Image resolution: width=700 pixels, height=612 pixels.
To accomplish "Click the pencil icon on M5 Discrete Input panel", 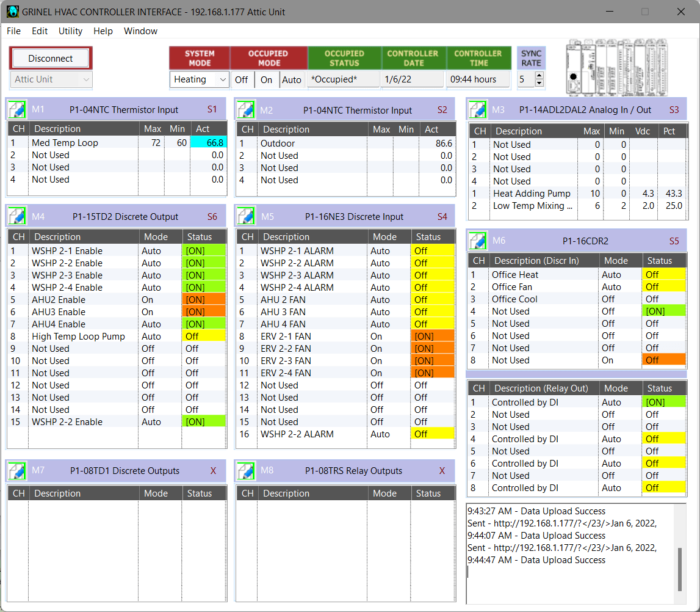I will pyautogui.click(x=245, y=216).
